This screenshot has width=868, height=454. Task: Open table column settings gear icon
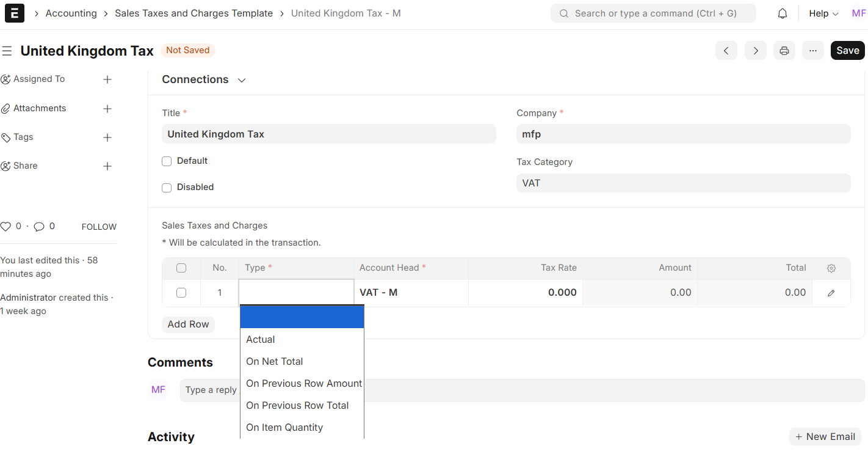tap(831, 268)
